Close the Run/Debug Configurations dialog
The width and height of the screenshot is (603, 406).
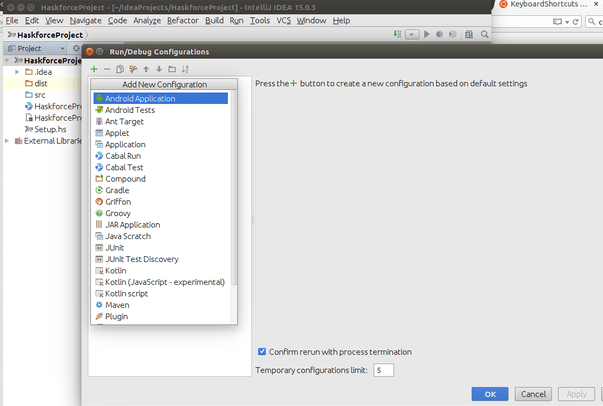(x=90, y=52)
